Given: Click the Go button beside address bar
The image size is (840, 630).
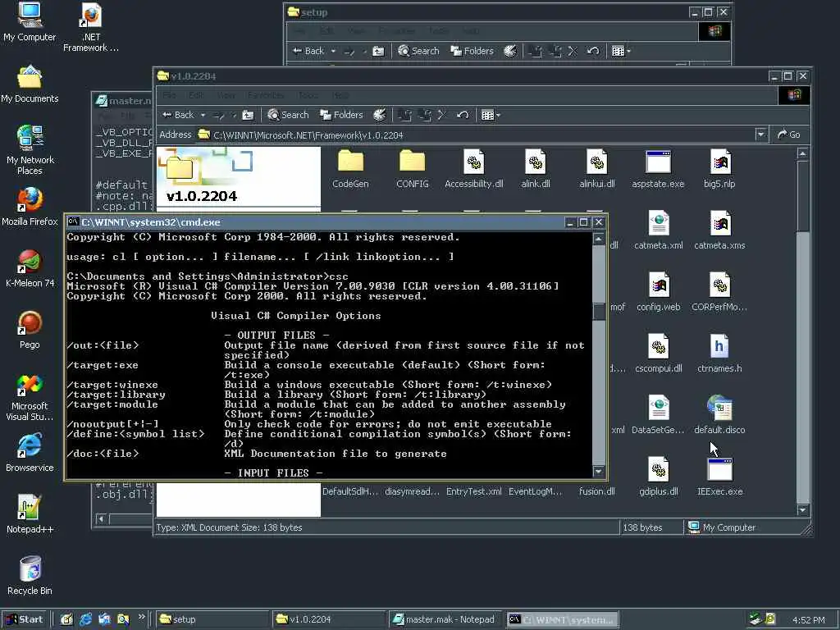Looking at the screenshot, I should (788, 135).
